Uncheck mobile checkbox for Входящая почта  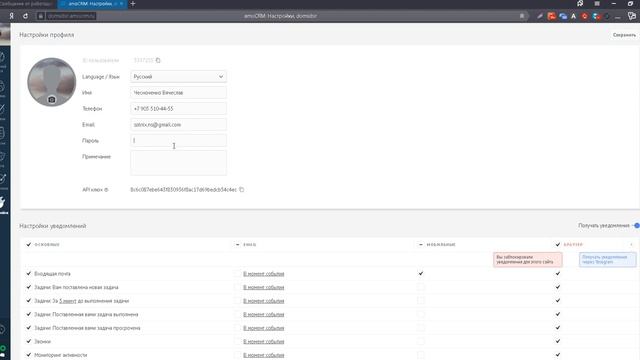421,273
